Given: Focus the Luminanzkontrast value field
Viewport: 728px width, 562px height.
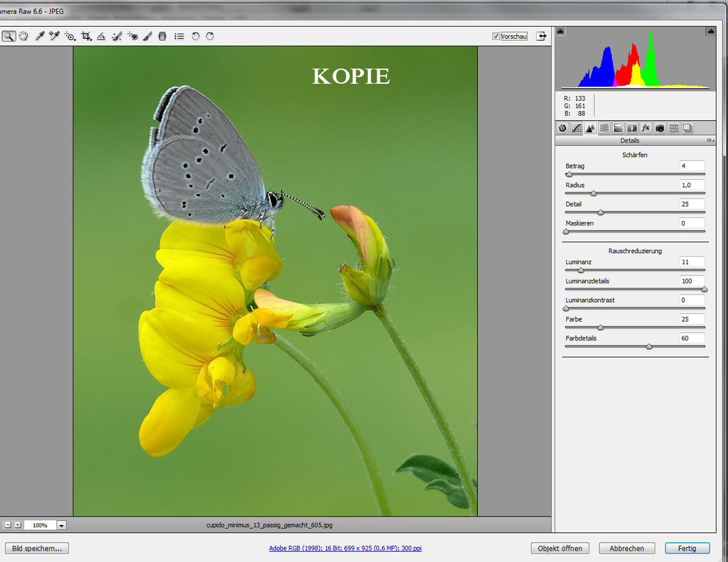Looking at the screenshot, I should click(692, 300).
